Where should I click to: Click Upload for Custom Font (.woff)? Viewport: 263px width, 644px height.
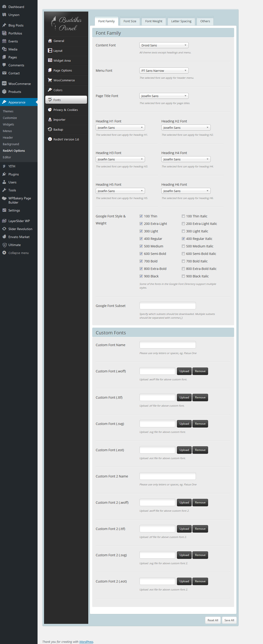(x=184, y=371)
